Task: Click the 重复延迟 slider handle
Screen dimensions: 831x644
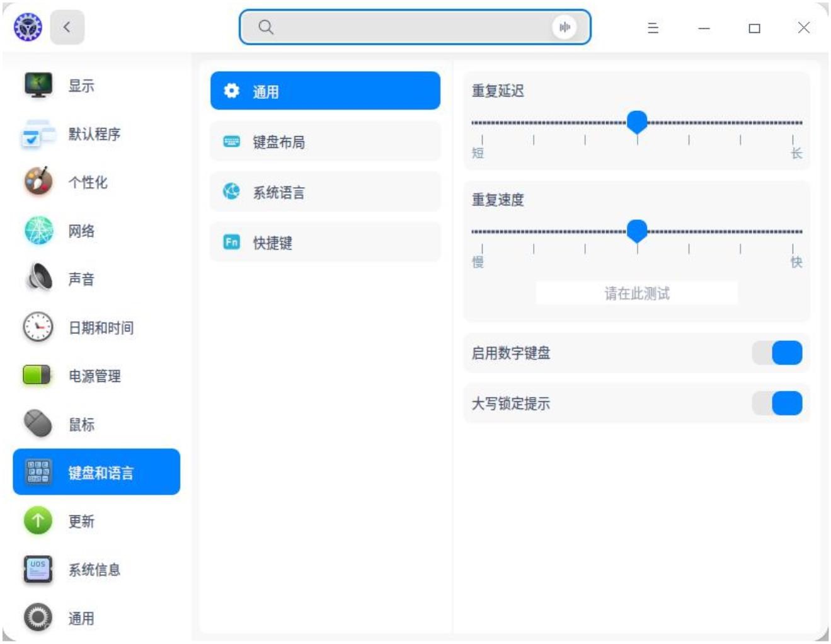Action: 637,122
